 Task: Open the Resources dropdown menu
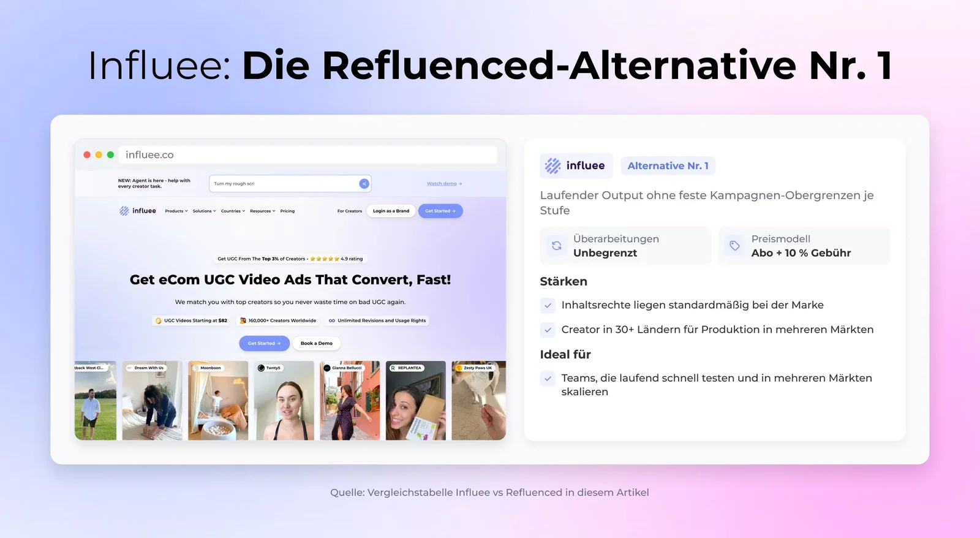(x=263, y=211)
